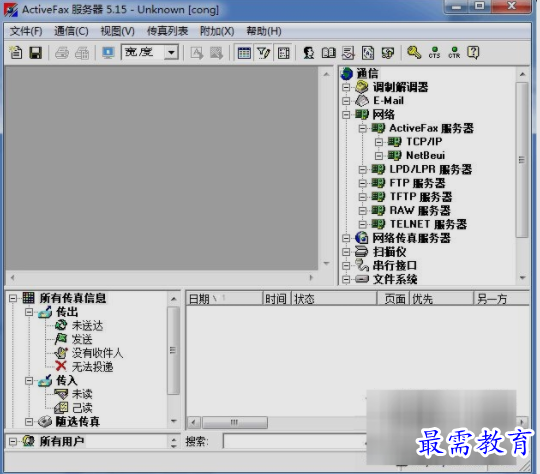Click the keys security toolbar icon
The image size is (540, 474).
point(414,52)
